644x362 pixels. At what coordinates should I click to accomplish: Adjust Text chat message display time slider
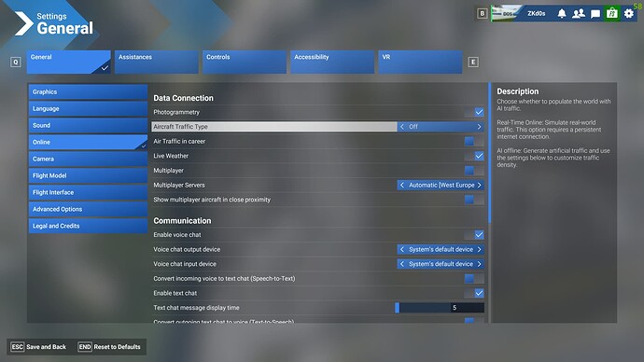pos(440,307)
